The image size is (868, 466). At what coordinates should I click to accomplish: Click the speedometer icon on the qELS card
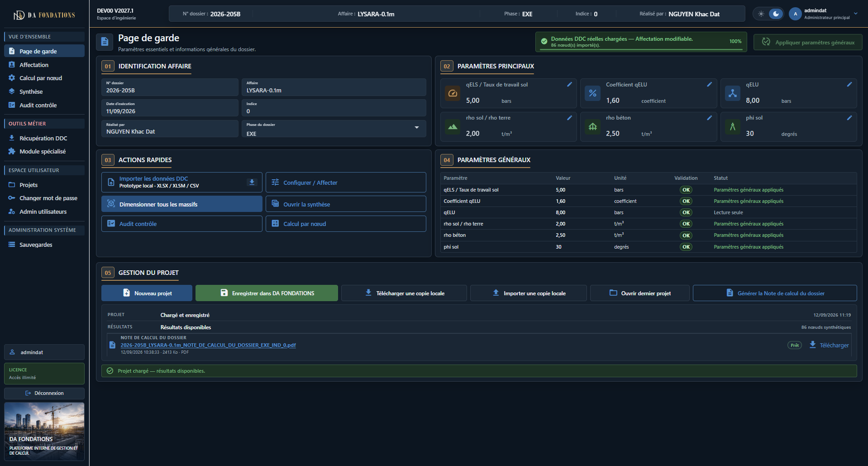click(x=453, y=93)
